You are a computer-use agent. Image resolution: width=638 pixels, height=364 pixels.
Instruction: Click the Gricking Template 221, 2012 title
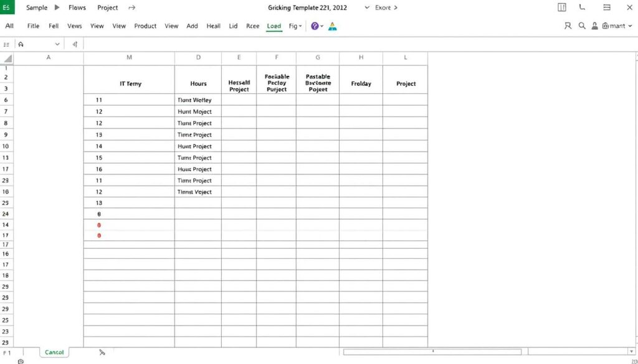point(307,7)
